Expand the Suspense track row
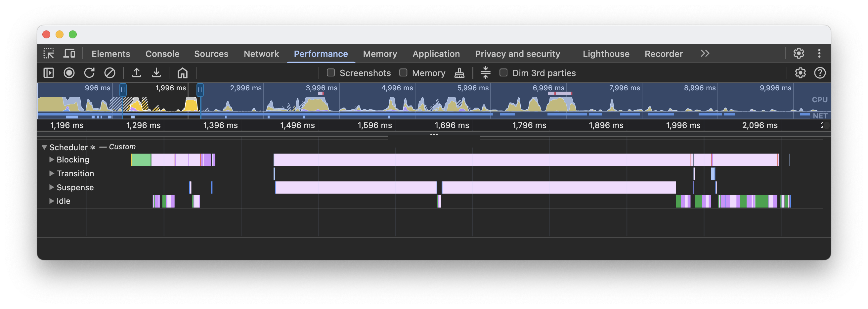The width and height of the screenshot is (868, 309). [x=52, y=187]
